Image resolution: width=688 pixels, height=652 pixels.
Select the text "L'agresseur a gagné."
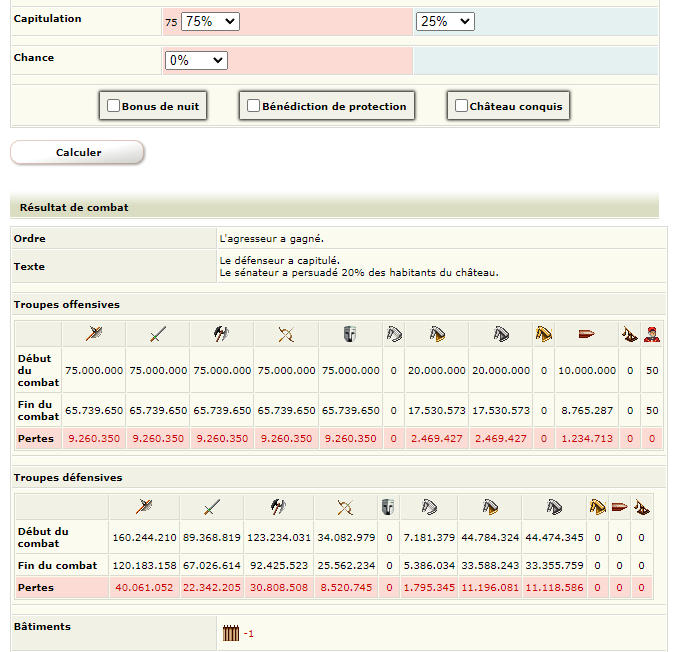pos(272,239)
